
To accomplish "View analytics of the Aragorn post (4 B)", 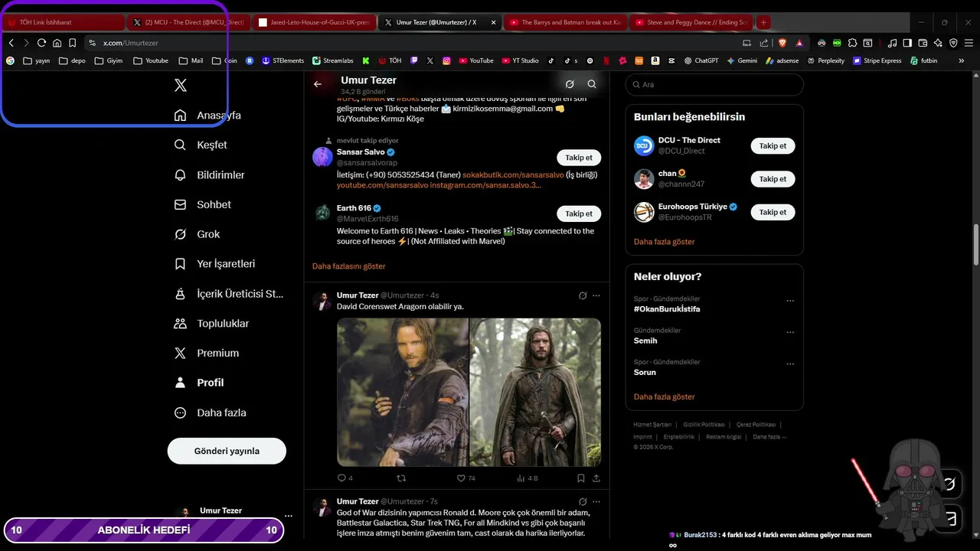I will tap(528, 478).
